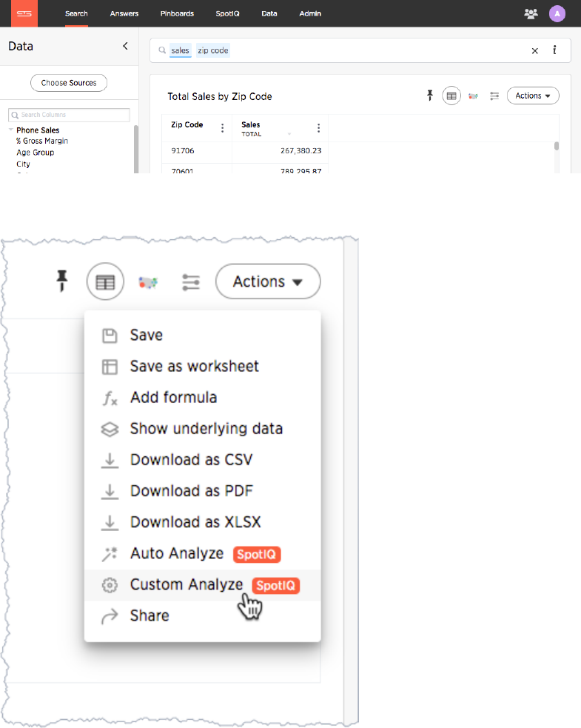
Task: Toggle the Sales column sort arrow
Action: pyautogui.click(x=289, y=134)
